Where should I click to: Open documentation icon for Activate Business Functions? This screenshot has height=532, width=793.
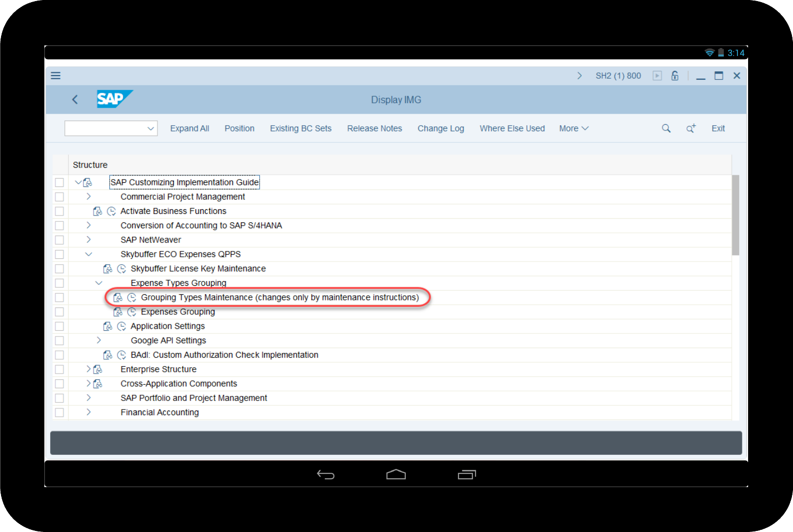98,211
